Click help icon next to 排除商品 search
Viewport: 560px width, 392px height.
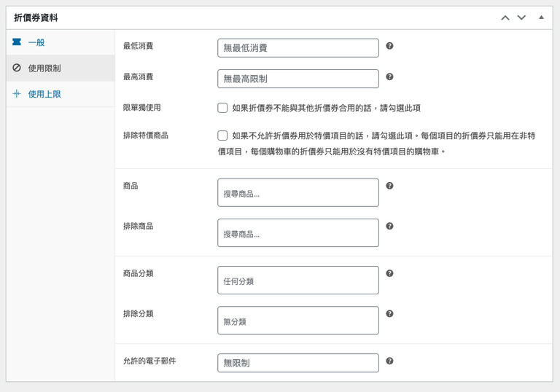(389, 226)
